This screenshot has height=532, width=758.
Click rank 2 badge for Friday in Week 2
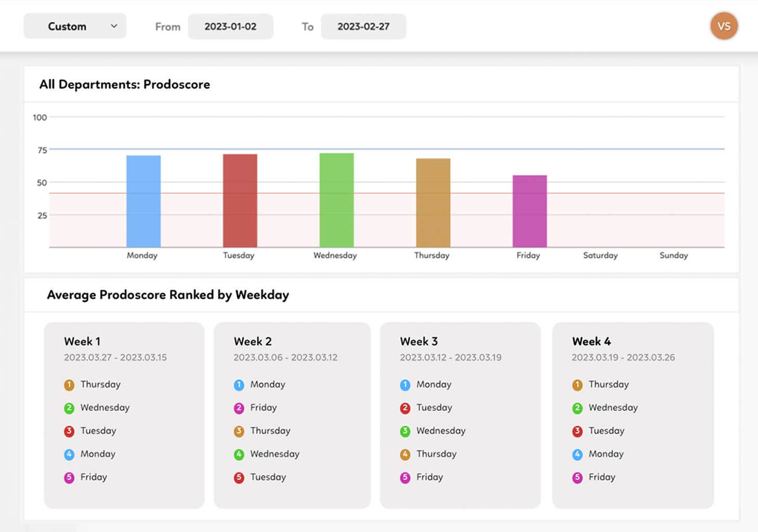(x=239, y=408)
